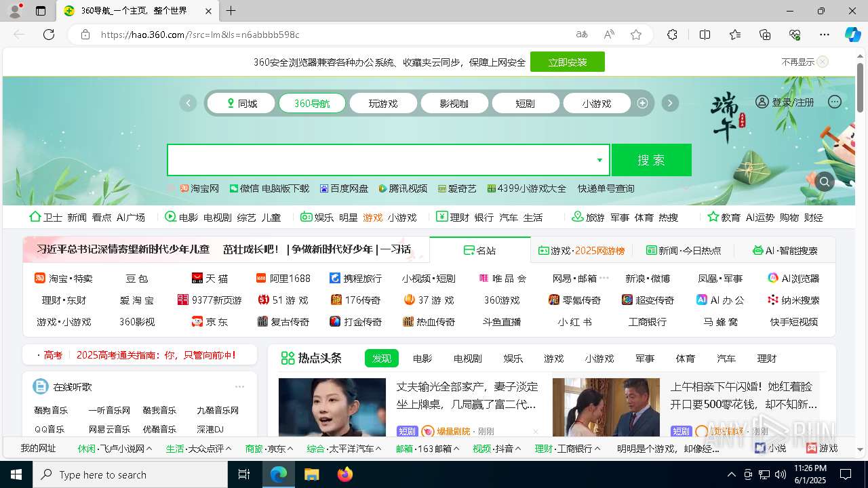The width and height of the screenshot is (868, 488).
Task: Open the 网易·邮箱 more dots
Action: [x=604, y=278]
